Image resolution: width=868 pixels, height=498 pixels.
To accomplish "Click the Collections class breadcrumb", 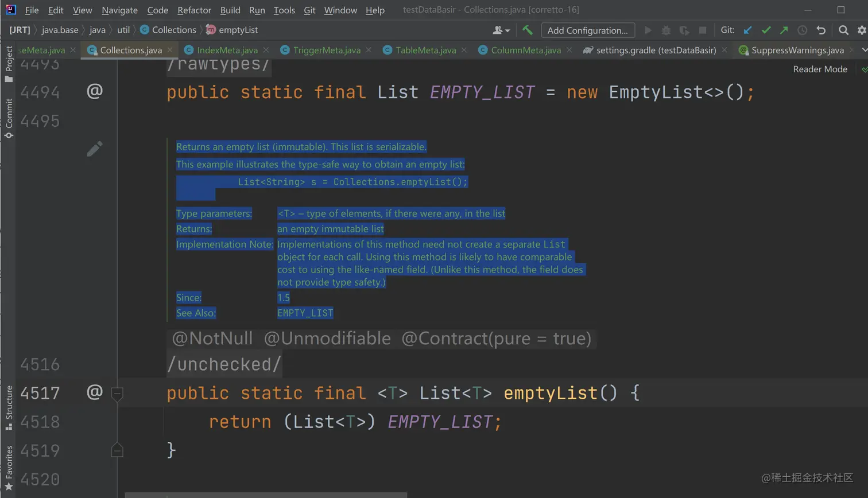I will click(x=168, y=30).
